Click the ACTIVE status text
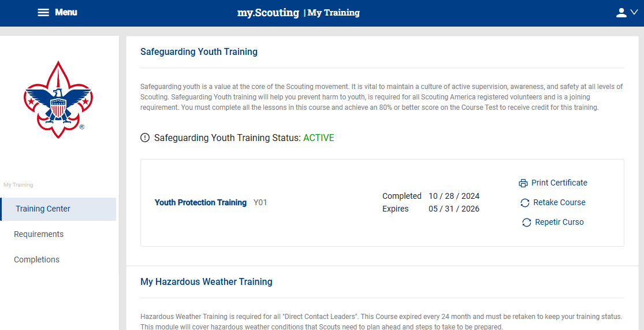644x330 pixels. (x=319, y=138)
